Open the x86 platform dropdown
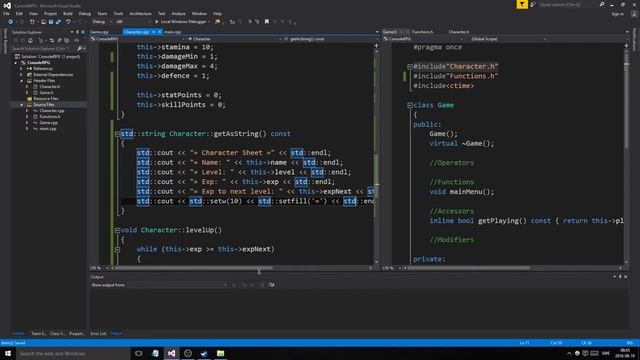 pyautogui.click(x=132, y=22)
